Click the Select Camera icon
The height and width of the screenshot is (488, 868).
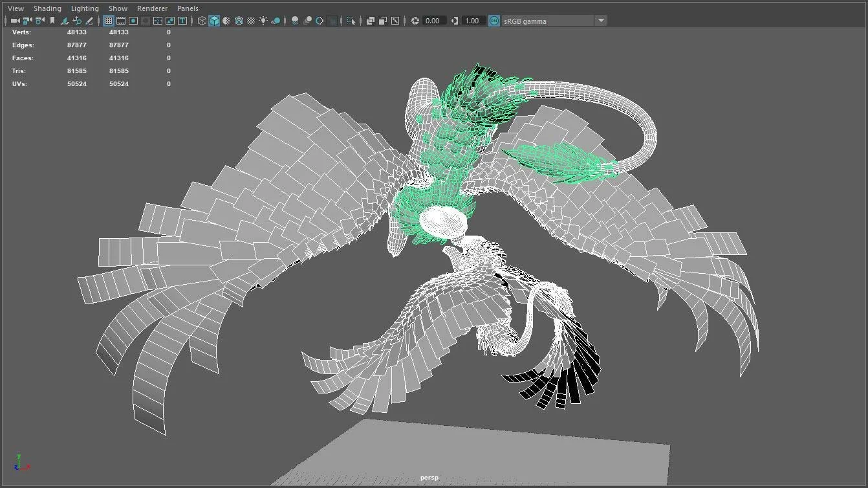click(x=15, y=21)
